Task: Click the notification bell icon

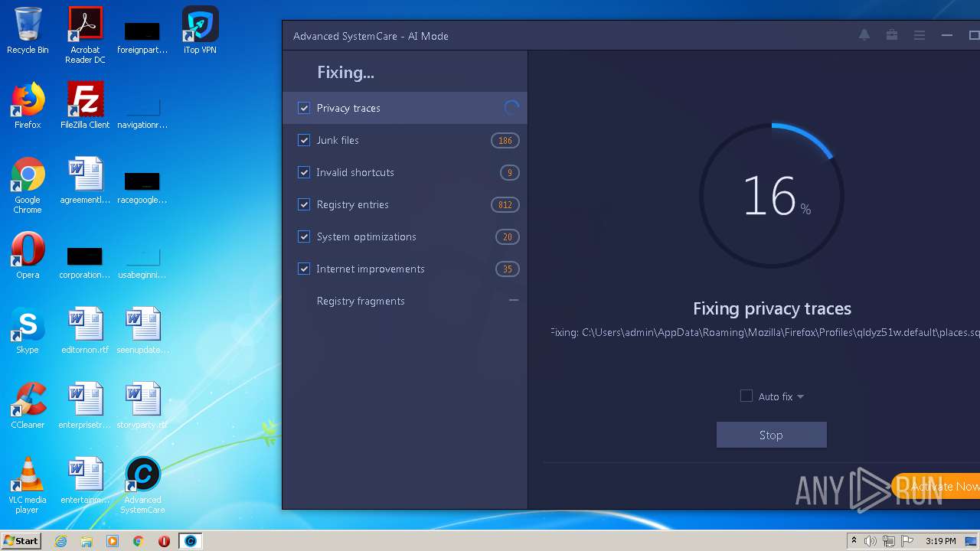Action: (x=864, y=35)
